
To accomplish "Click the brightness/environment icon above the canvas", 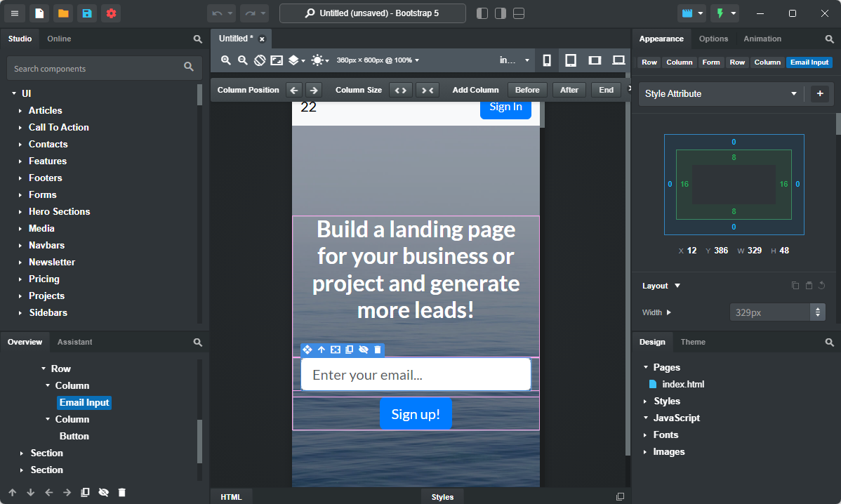I will [317, 60].
